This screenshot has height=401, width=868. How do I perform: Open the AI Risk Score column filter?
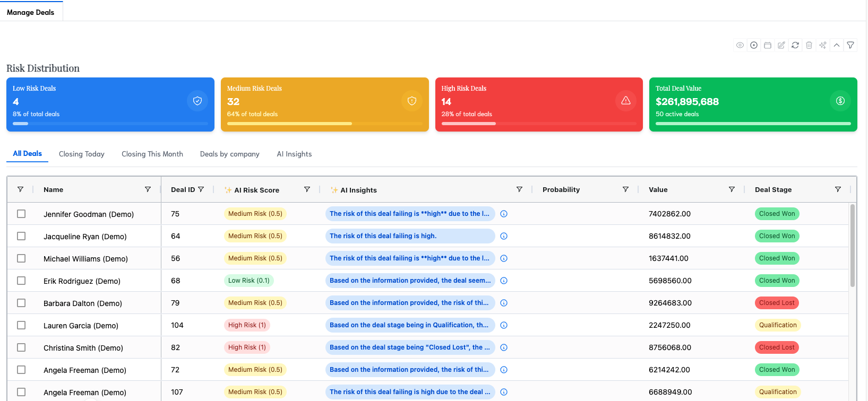[x=307, y=189]
